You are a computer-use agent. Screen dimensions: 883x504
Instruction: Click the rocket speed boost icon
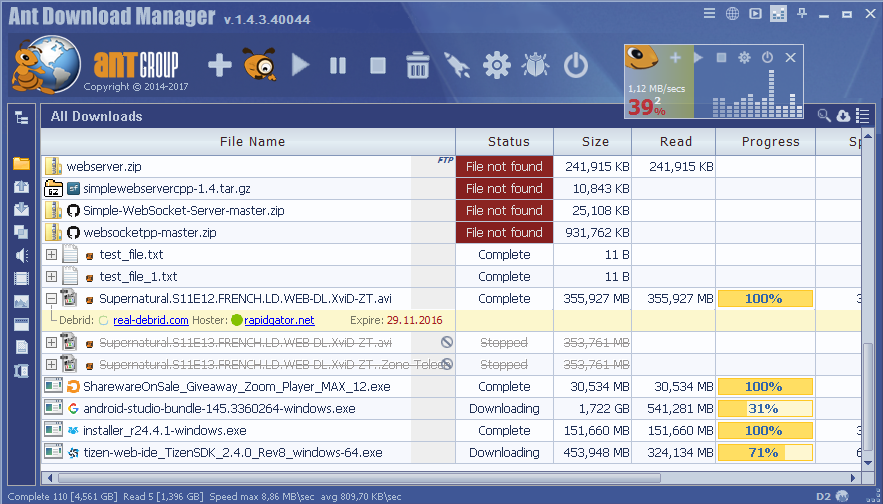457,65
